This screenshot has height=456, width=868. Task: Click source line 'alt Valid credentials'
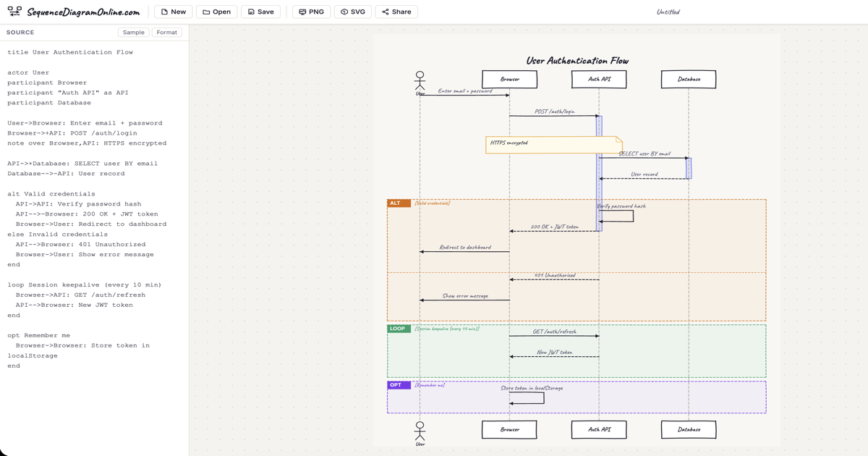click(x=51, y=194)
